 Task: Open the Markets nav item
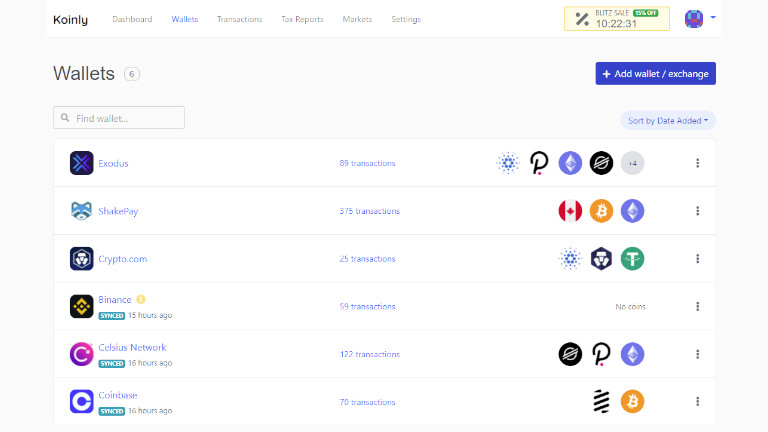[357, 19]
